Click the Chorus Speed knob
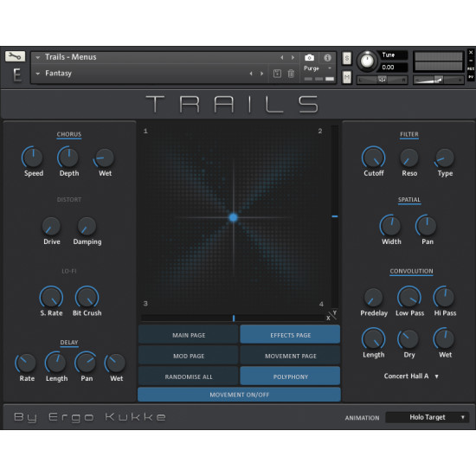 coord(33,158)
